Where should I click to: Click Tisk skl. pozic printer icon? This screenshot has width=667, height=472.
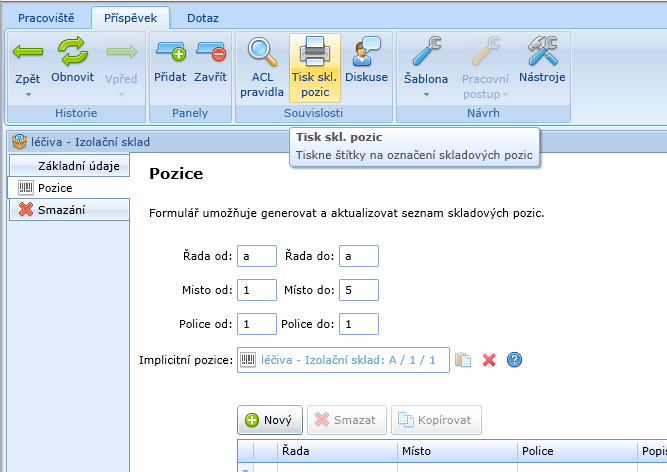pos(314,50)
